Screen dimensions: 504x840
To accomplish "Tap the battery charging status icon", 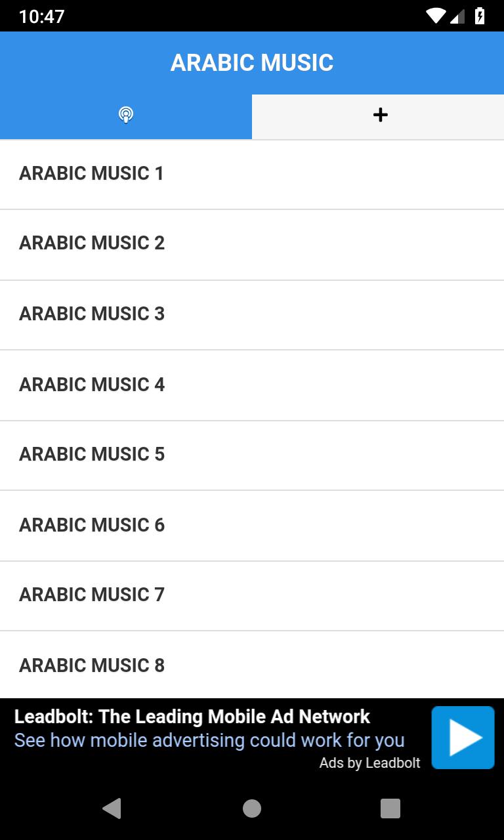I will (x=480, y=16).
